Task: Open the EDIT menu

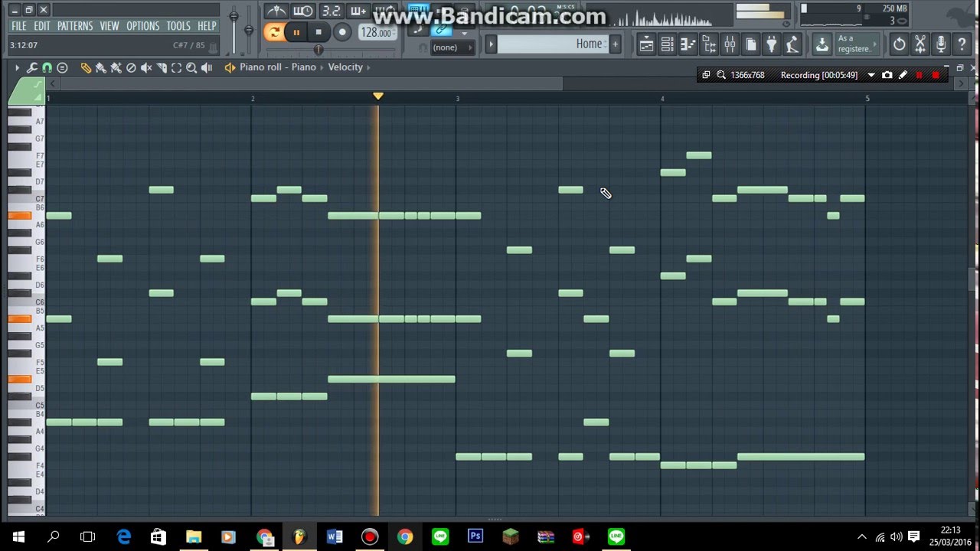Action: [x=42, y=26]
